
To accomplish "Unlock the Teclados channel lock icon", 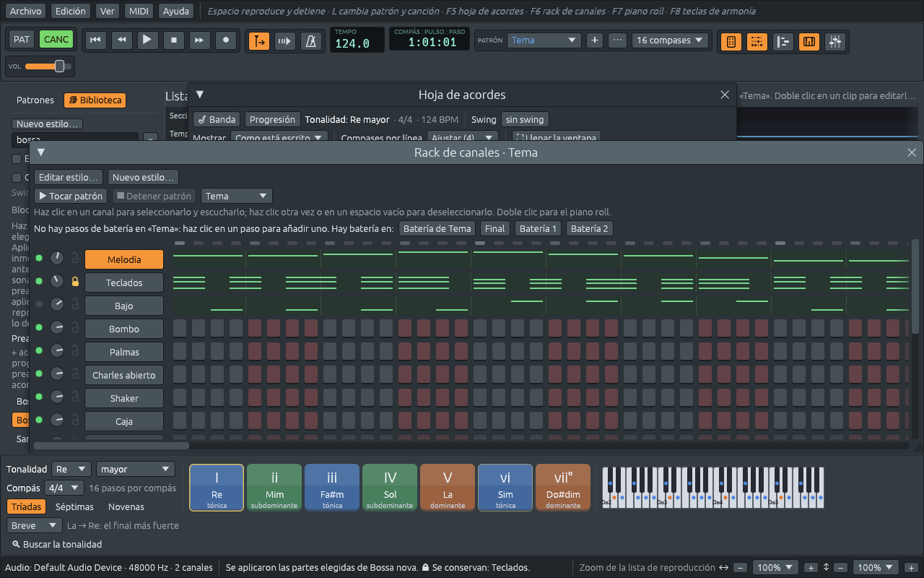I will point(75,282).
